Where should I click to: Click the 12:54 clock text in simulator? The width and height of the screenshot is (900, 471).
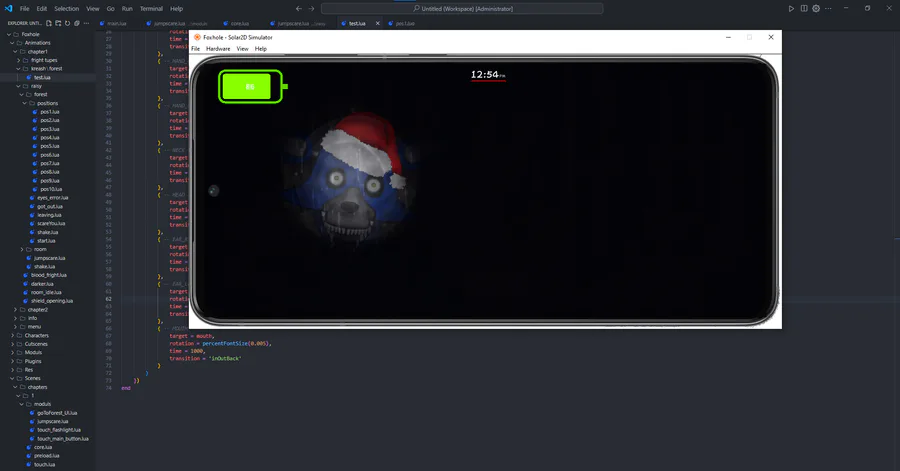[488, 75]
